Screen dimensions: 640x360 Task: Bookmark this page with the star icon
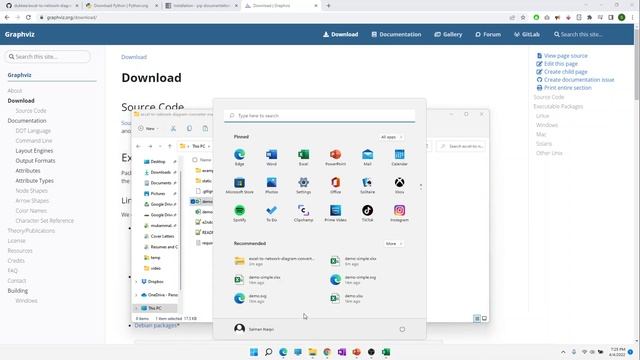coord(523,18)
